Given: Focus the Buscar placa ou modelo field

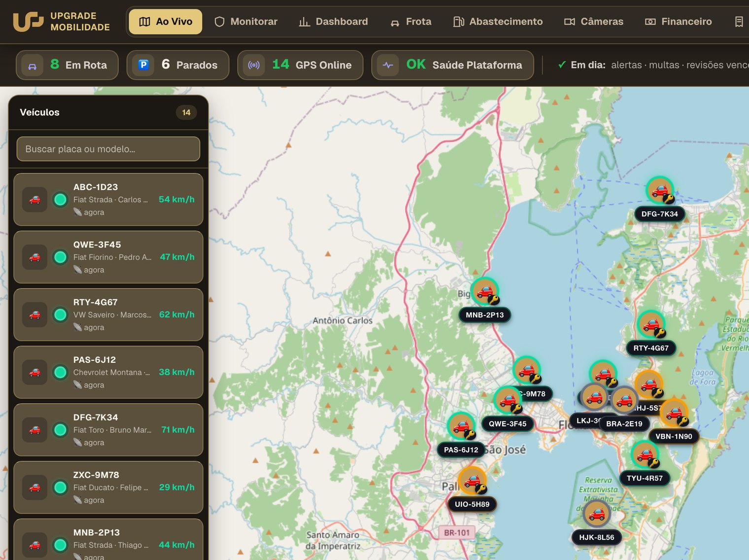Looking at the screenshot, I should tap(108, 149).
